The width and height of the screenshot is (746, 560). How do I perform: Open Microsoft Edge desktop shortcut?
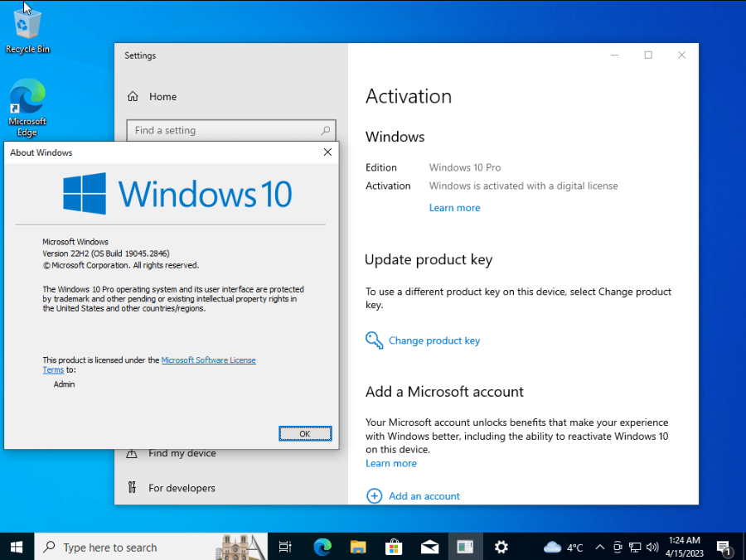(27, 108)
